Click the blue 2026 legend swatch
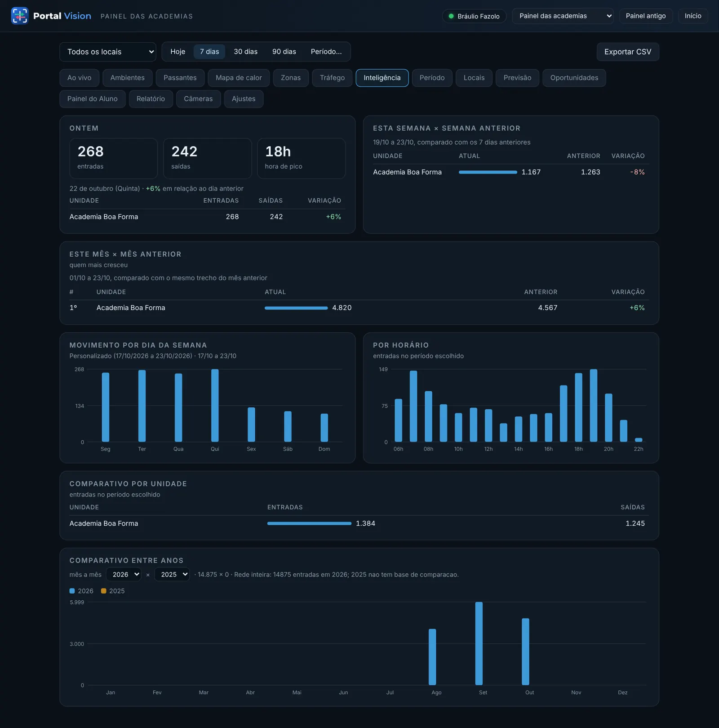Screen dimensions: 719x728 pyautogui.click(x=72, y=591)
